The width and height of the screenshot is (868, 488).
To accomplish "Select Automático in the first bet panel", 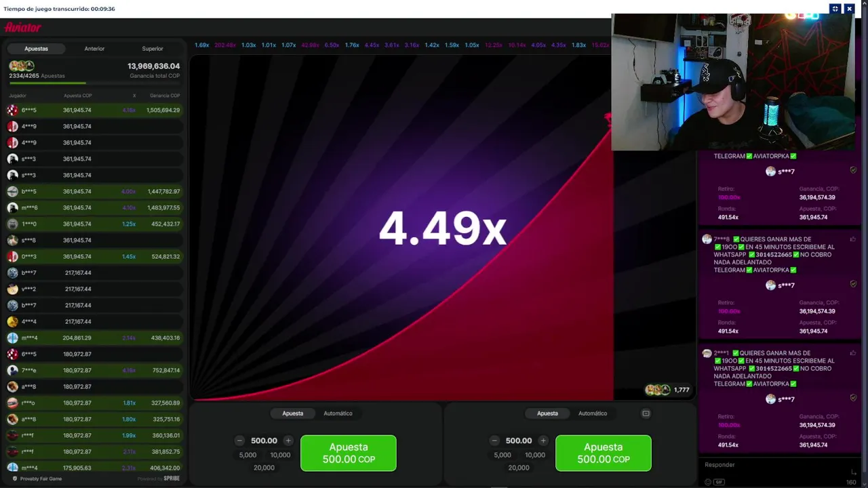I will pyautogui.click(x=338, y=413).
